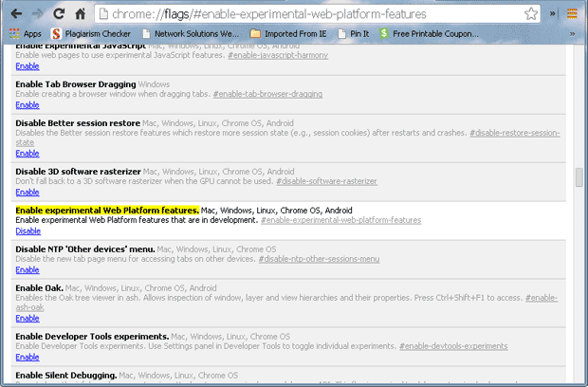Bookmark this page with the star icon
588x387 pixels.
pos(531,14)
